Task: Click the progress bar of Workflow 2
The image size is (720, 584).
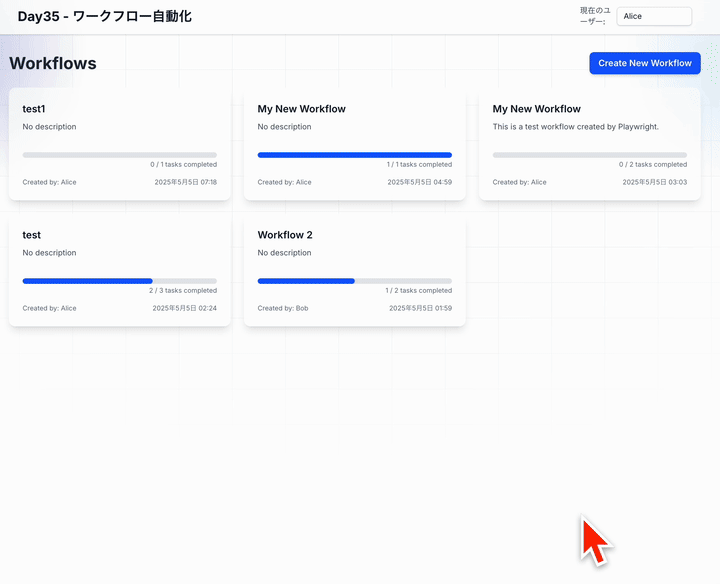Action: (x=354, y=281)
